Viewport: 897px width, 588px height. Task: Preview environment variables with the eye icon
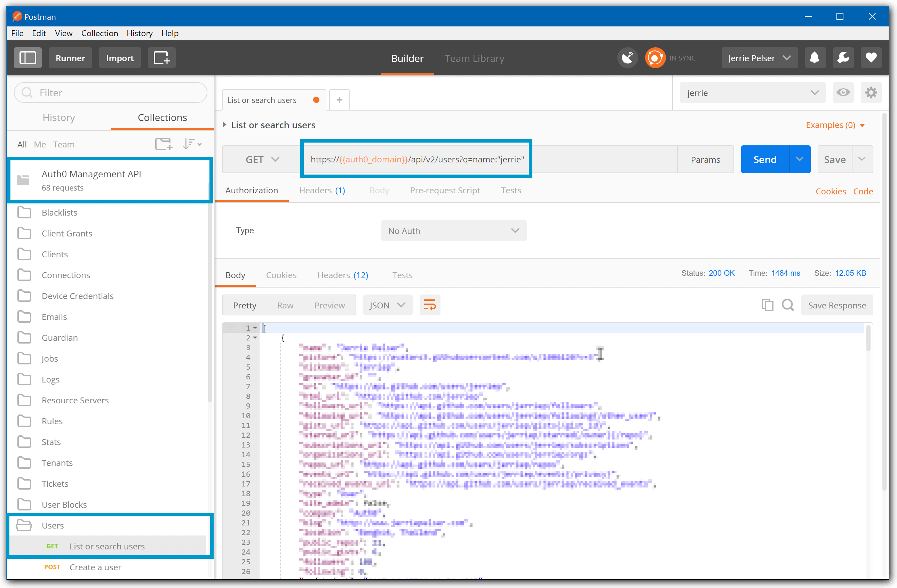coord(843,92)
